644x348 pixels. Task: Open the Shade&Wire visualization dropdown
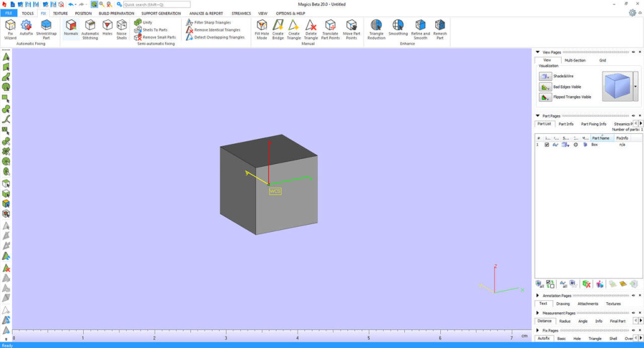545,76
